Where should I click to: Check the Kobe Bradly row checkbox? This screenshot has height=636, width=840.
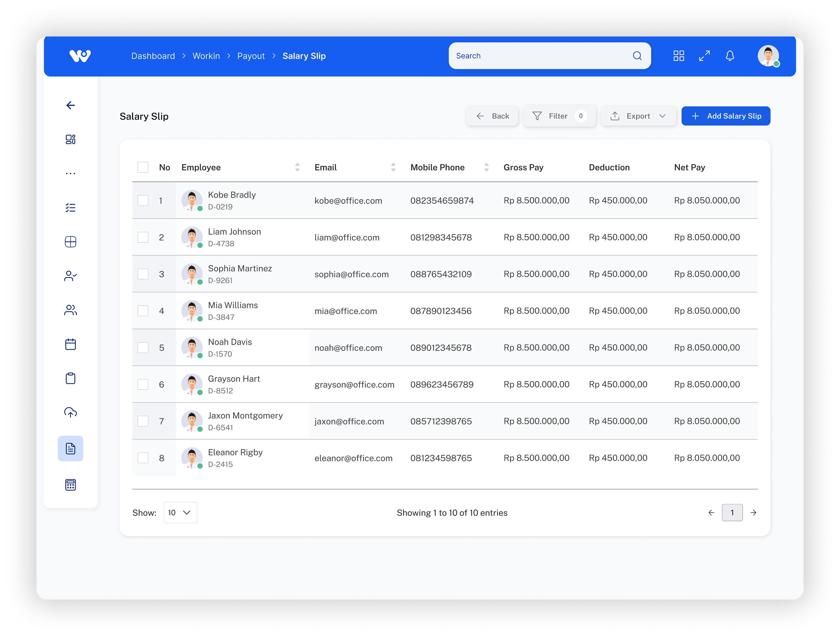143,201
